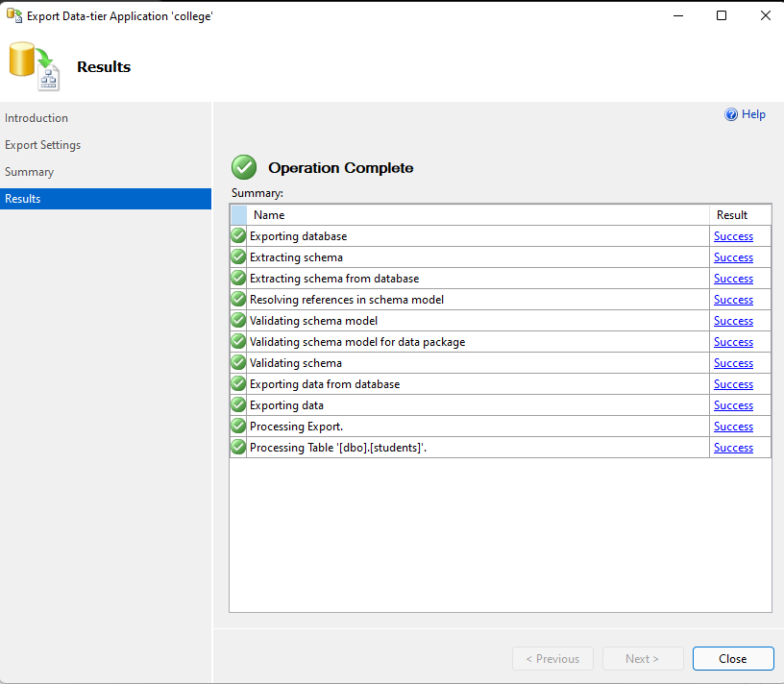
Task: Click the database export wizard icon
Action: (x=34, y=66)
